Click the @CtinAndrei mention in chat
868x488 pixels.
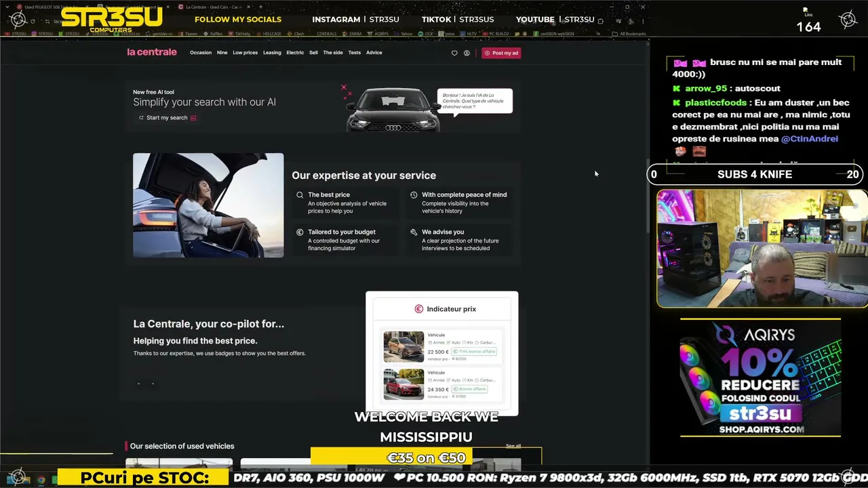pyautogui.click(x=809, y=139)
